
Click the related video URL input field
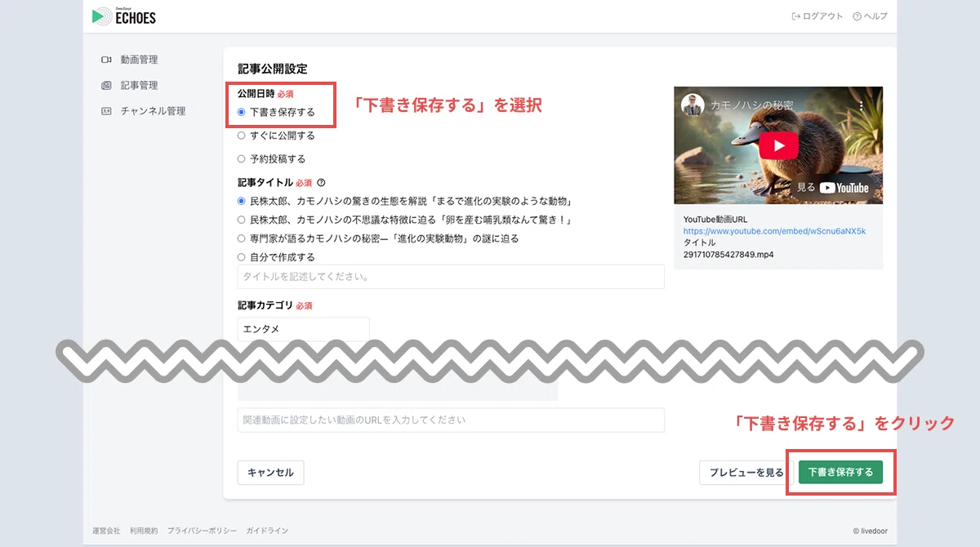tap(451, 420)
